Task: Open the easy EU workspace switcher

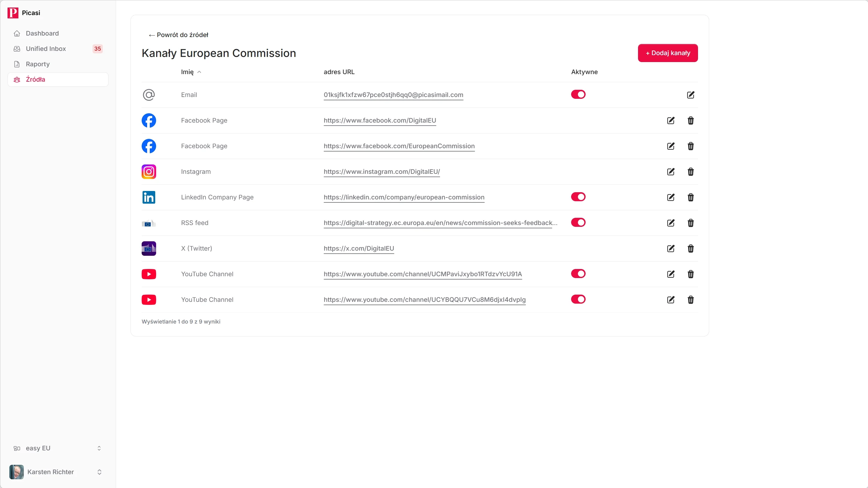Action: pyautogui.click(x=58, y=448)
